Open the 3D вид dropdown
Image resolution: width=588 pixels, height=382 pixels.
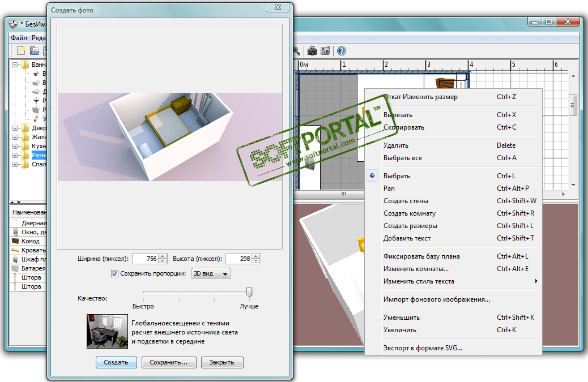pos(211,273)
